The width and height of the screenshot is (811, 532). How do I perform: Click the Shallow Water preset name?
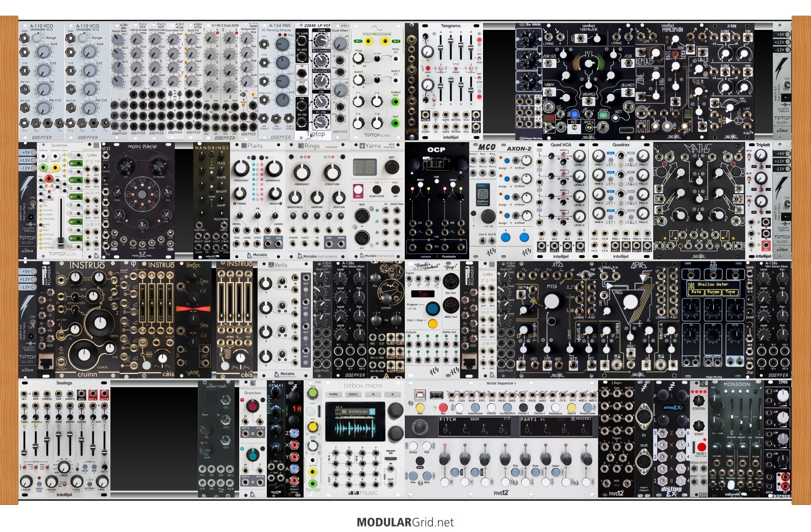coord(713,284)
